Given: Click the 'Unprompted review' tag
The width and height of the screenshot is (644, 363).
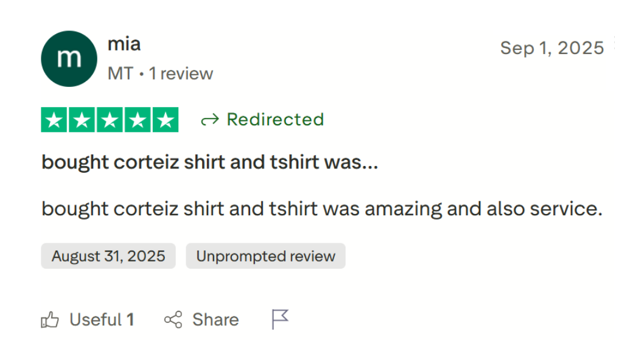Looking at the screenshot, I should click(x=265, y=256).
